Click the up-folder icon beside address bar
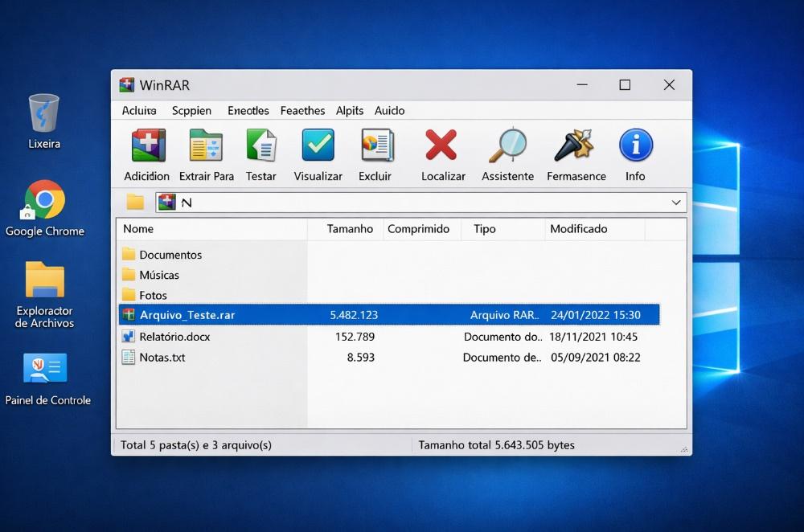The image size is (804, 532). coord(135,202)
